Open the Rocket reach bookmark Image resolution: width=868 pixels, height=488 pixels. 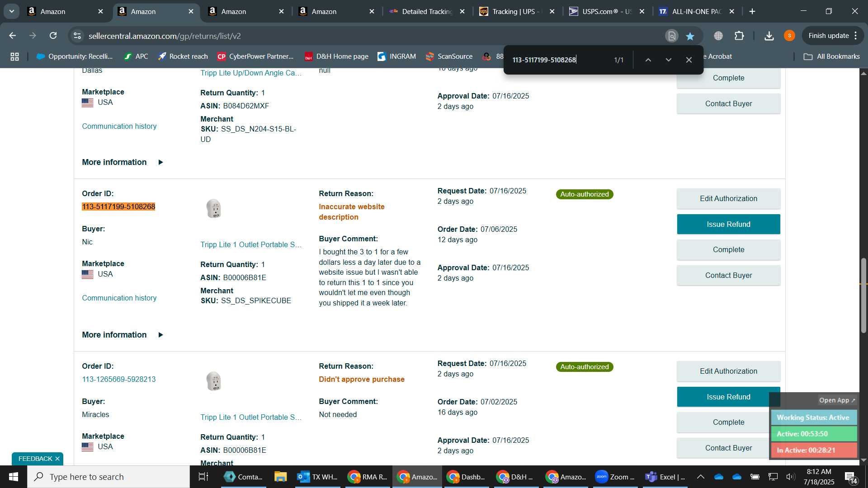[183, 56]
